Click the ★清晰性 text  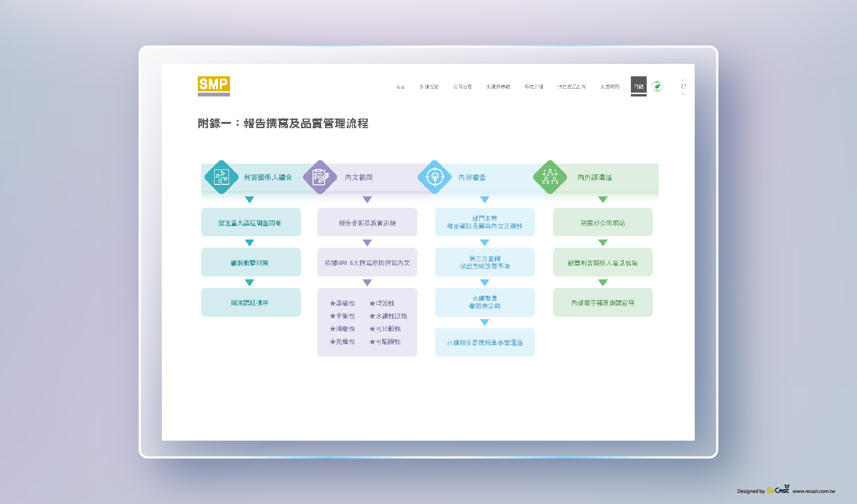click(342, 329)
